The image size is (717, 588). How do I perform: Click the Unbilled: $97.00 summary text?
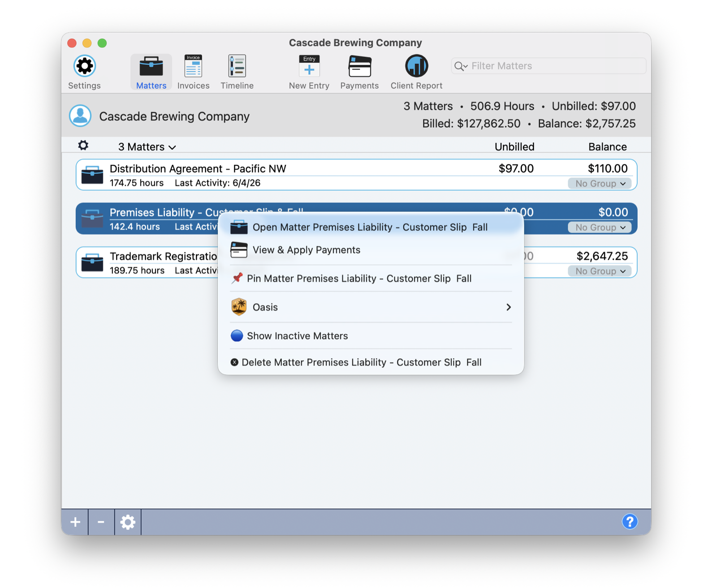tap(593, 106)
